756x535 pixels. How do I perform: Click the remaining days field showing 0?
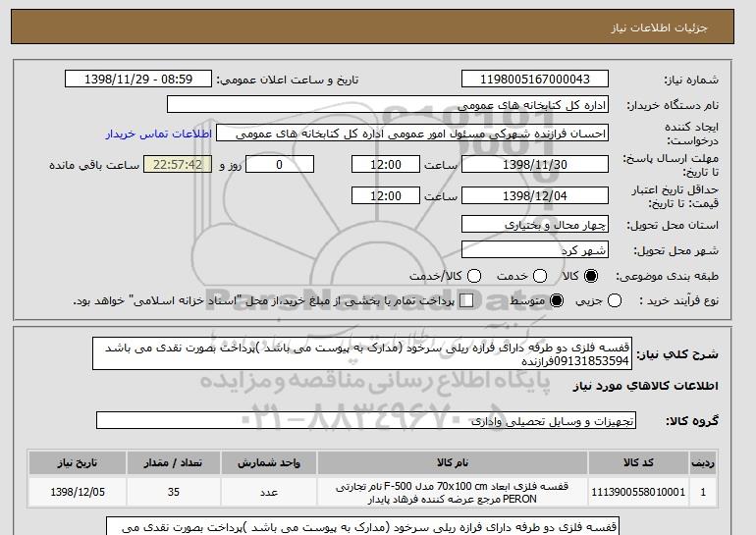click(x=280, y=164)
